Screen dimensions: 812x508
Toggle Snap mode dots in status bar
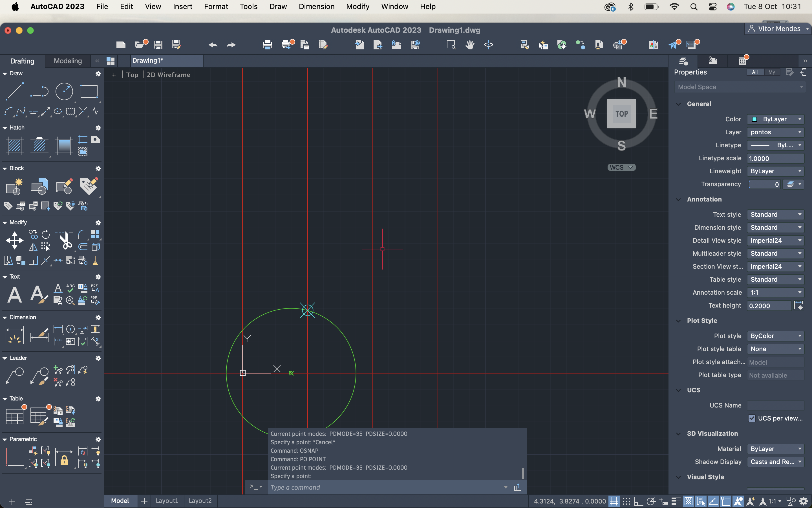(x=626, y=501)
